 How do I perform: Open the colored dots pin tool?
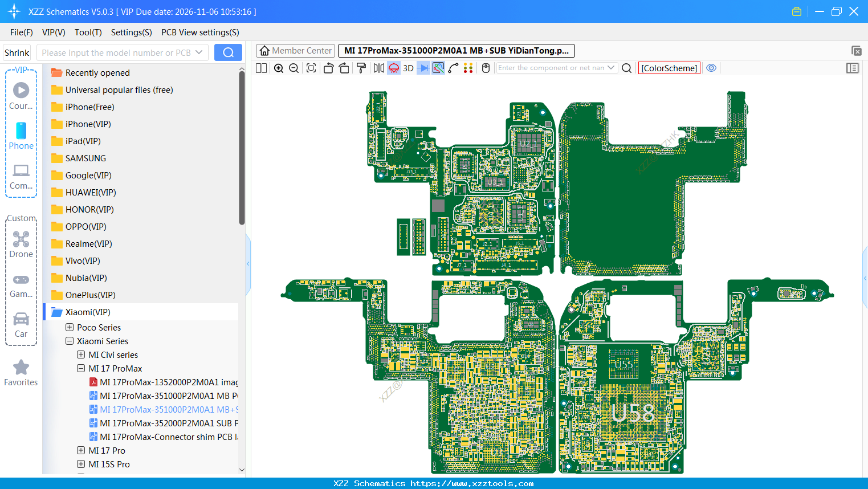tap(468, 68)
